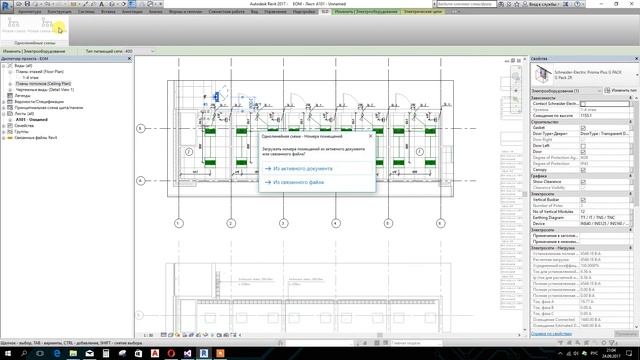Image resolution: width=640 pixels, height=360 pixels.
Task: Click the Floor Plans tree item icon
Action: [10, 72]
